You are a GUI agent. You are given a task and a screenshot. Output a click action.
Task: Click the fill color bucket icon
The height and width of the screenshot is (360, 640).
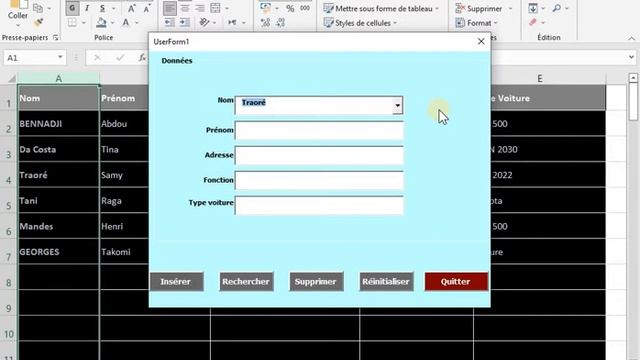101,22
